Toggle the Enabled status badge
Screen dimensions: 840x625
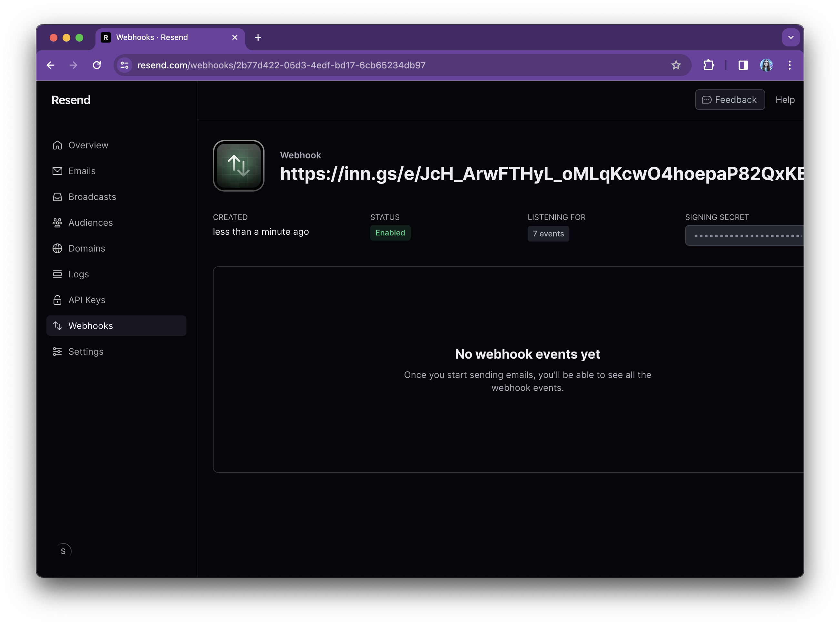click(389, 233)
